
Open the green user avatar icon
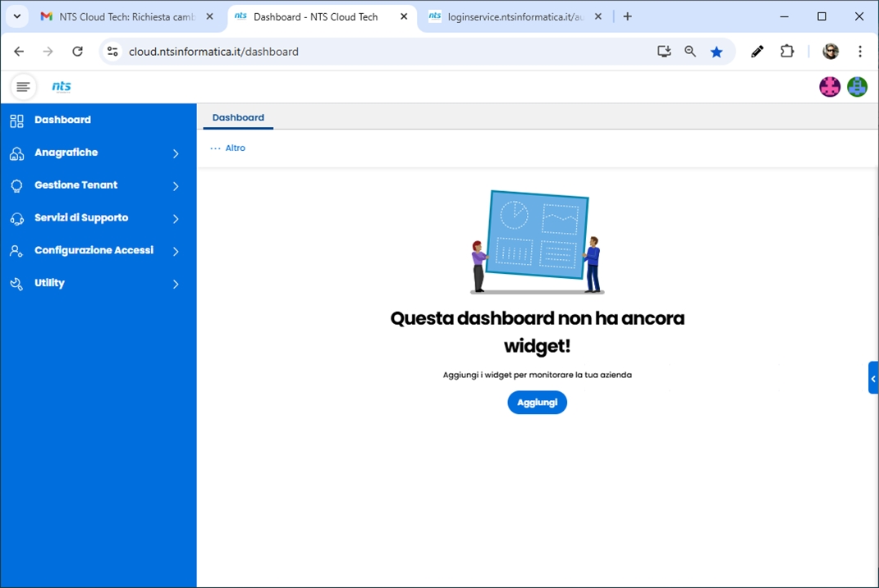(x=857, y=87)
